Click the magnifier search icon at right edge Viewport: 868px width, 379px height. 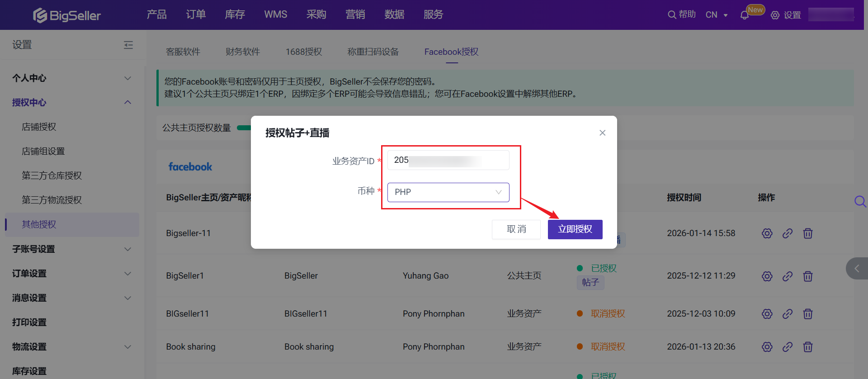coord(860,201)
